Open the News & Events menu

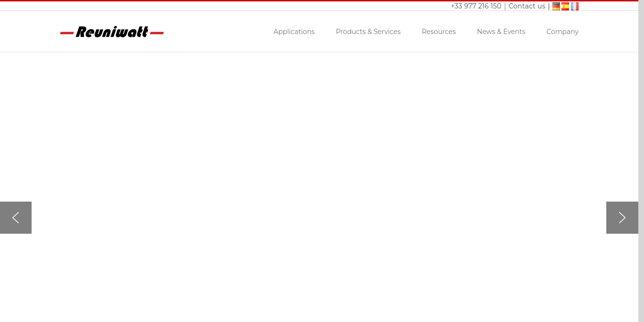click(501, 32)
